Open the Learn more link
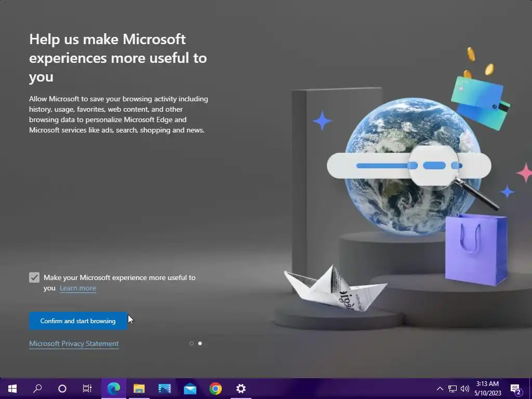532x399 pixels. [78, 288]
